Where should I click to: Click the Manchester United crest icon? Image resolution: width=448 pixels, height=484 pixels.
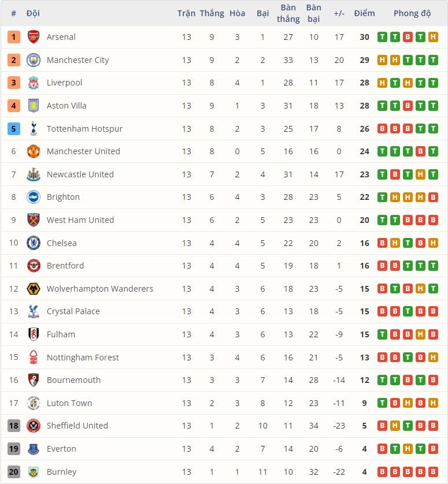34,151
